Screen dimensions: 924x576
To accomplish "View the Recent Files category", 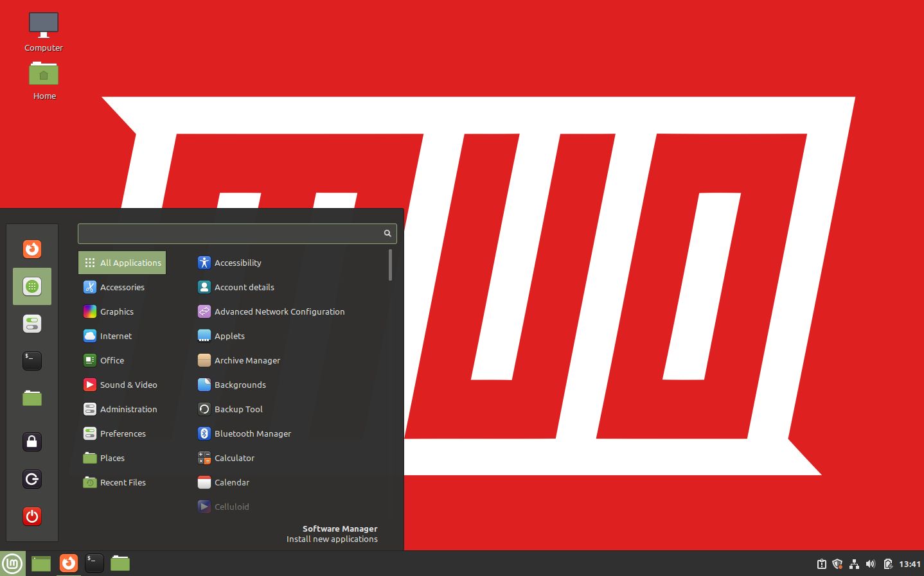I will pyautogui.click(x=122, y=482).
